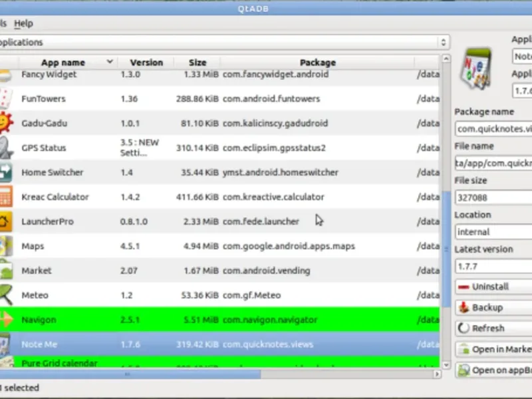Click the Latest version field 1.7.7
Viewport: 532px width, 399px height.
[x=493, y=267]
